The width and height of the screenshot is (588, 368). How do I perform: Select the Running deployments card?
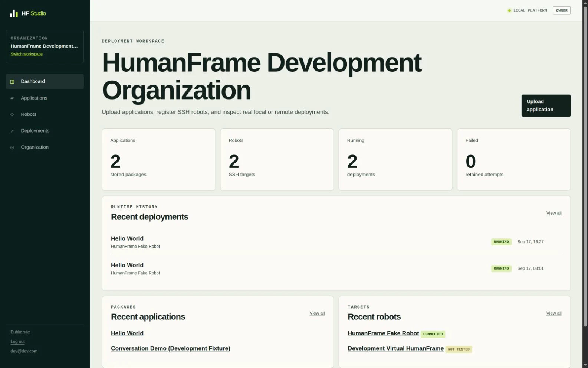point(395,160)
